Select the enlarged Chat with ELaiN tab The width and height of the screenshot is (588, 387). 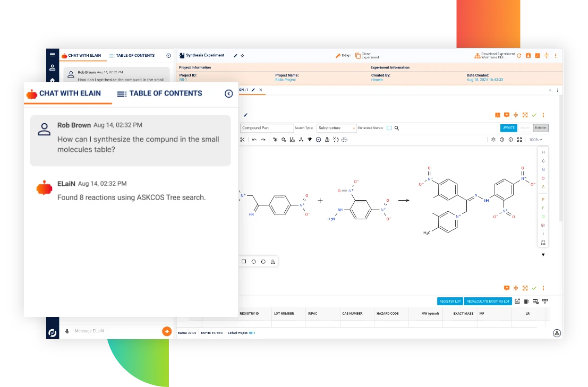64,93
